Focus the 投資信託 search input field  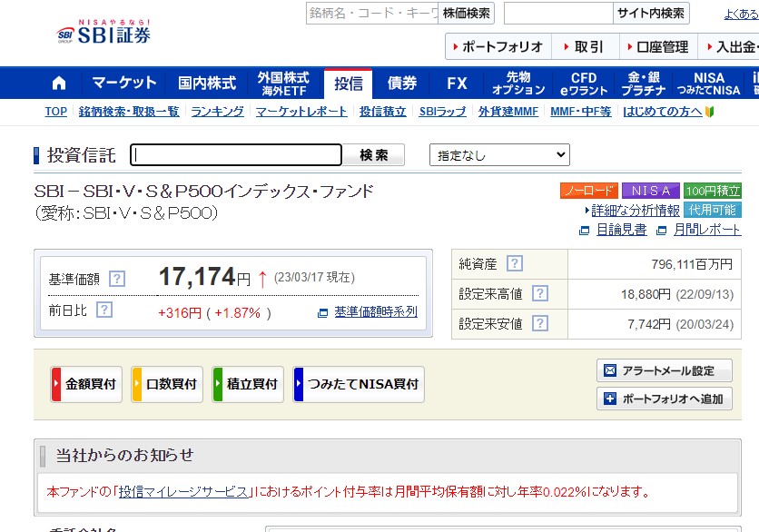coord(236,155)
